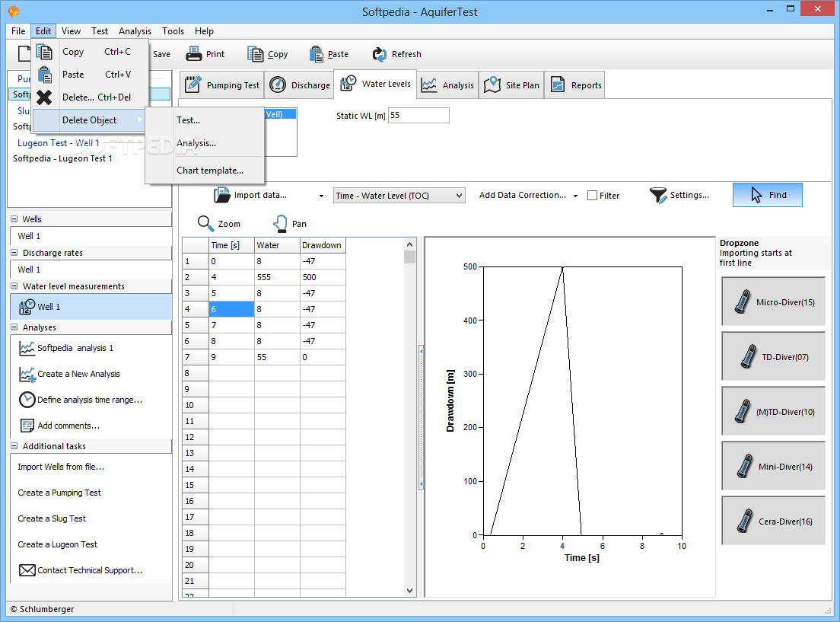Screen dimensions: 840x622
Task: Click the Copy icon in the toolbar
Action: (x=256, y=54)
